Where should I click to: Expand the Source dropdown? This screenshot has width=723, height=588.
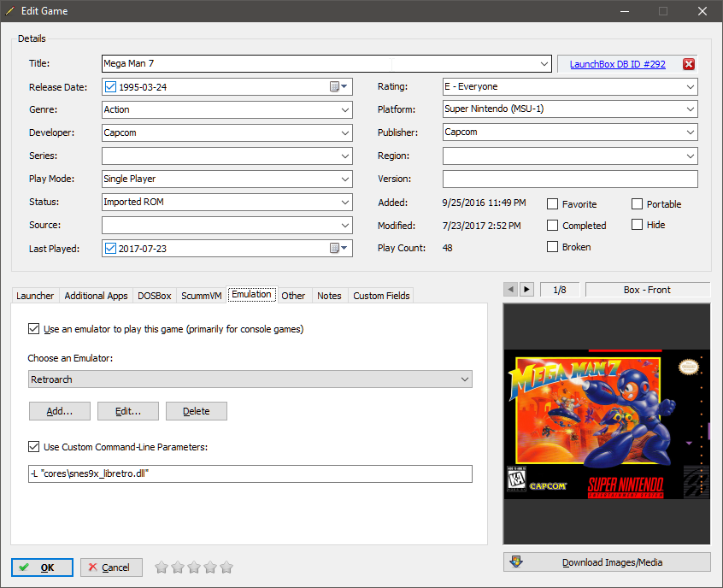click(x=345, y=225)
